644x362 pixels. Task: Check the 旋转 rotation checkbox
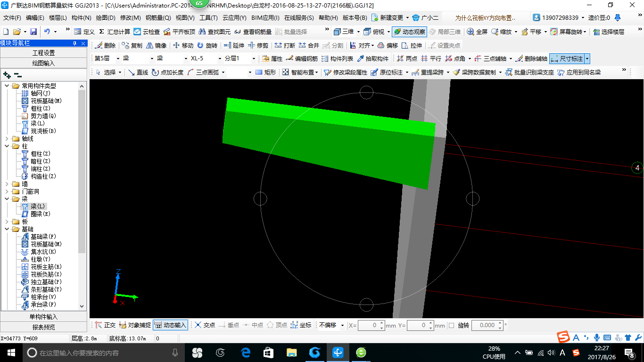click(x=452, y=325)
